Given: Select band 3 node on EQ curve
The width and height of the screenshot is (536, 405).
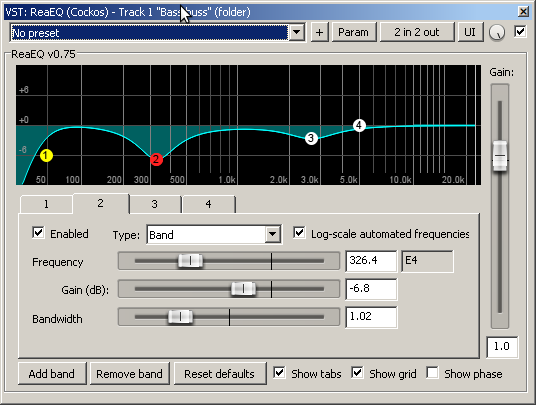Looking at the screenshot, I should click(x=311, y=138).
